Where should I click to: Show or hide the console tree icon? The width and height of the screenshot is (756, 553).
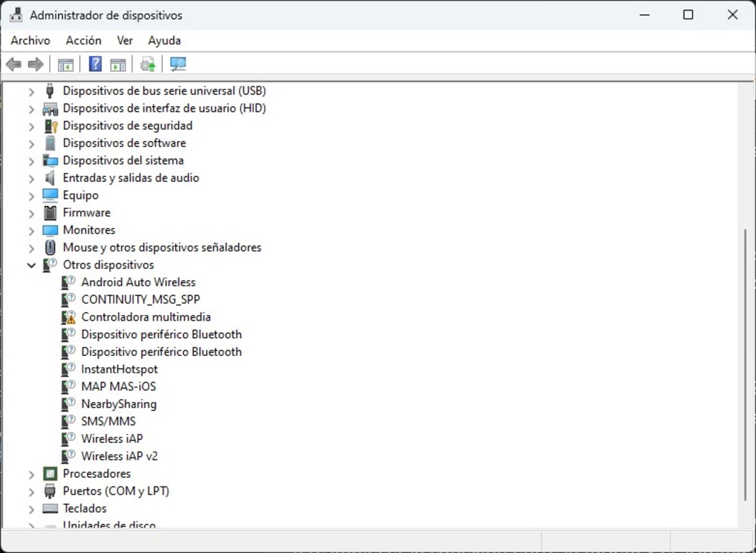[66, 65]
